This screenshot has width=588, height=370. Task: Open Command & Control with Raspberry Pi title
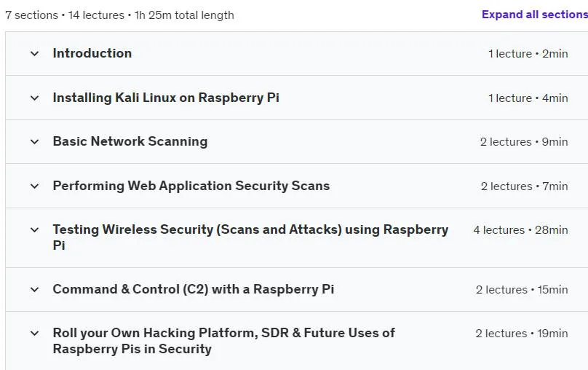point(194,289)
